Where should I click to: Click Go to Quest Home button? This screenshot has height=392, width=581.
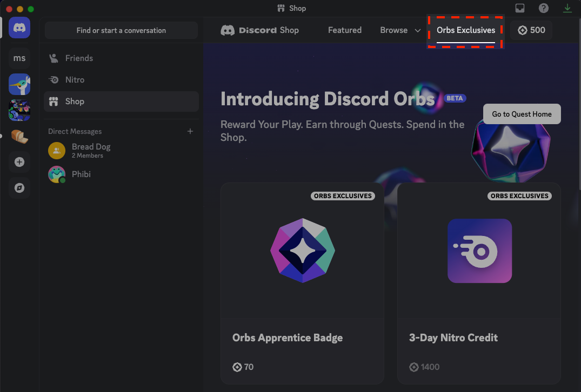522,114
